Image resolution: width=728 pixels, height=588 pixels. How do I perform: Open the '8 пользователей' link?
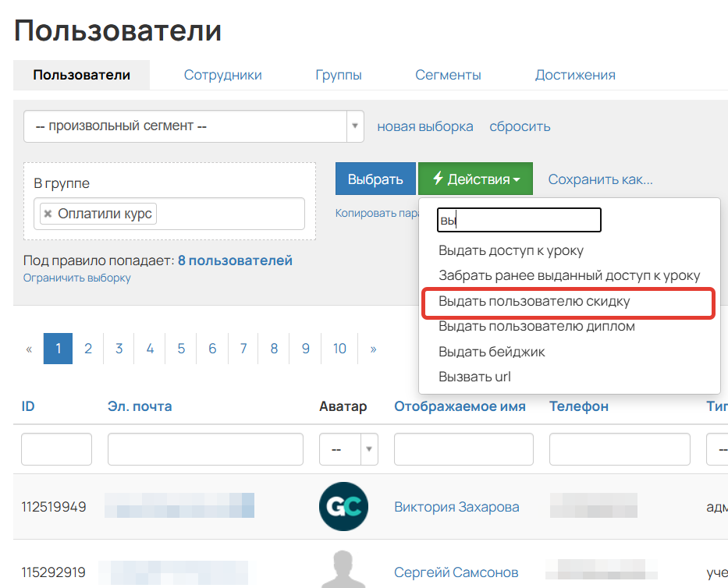235,260
